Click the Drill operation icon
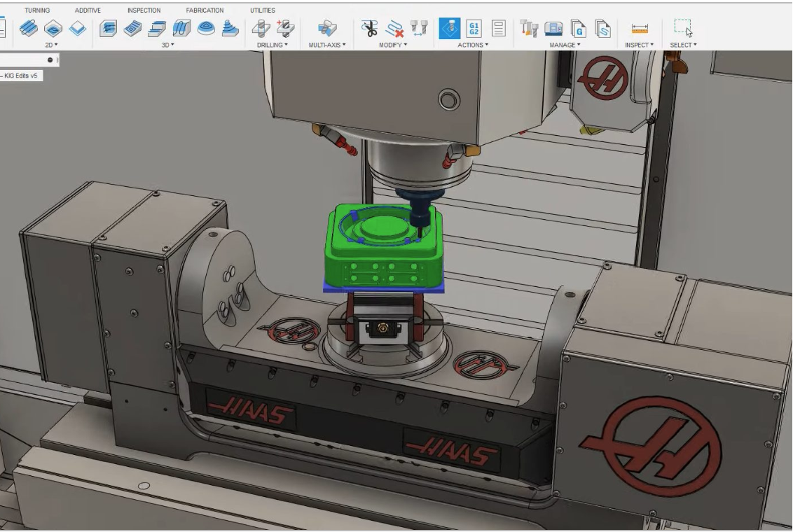 point(261,28)
